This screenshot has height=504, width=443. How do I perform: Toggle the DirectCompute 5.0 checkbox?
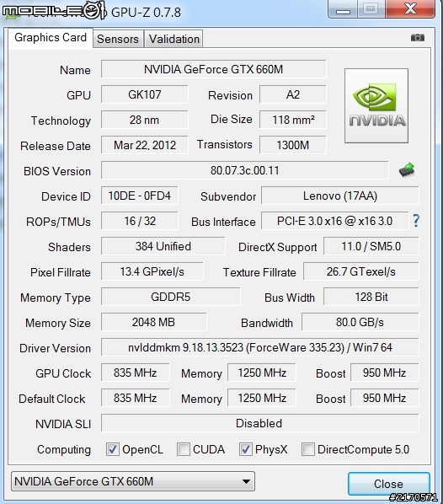(307, 449)
